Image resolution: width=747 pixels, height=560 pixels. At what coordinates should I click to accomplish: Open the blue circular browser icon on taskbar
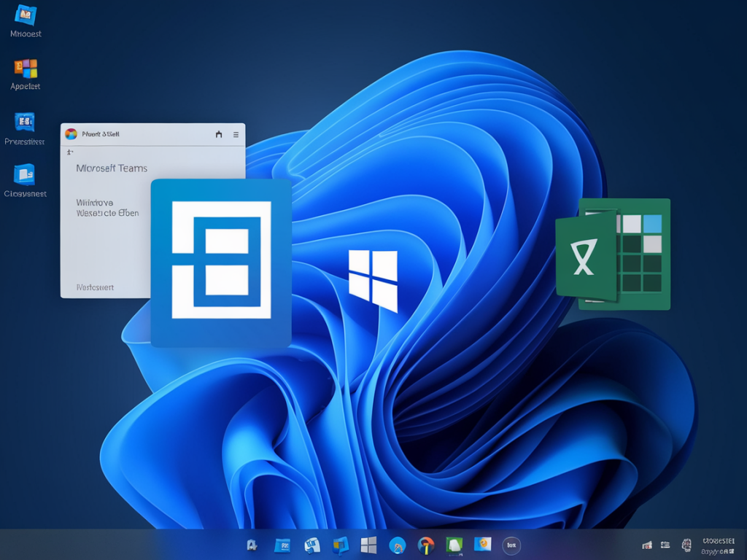coord(398,545)
